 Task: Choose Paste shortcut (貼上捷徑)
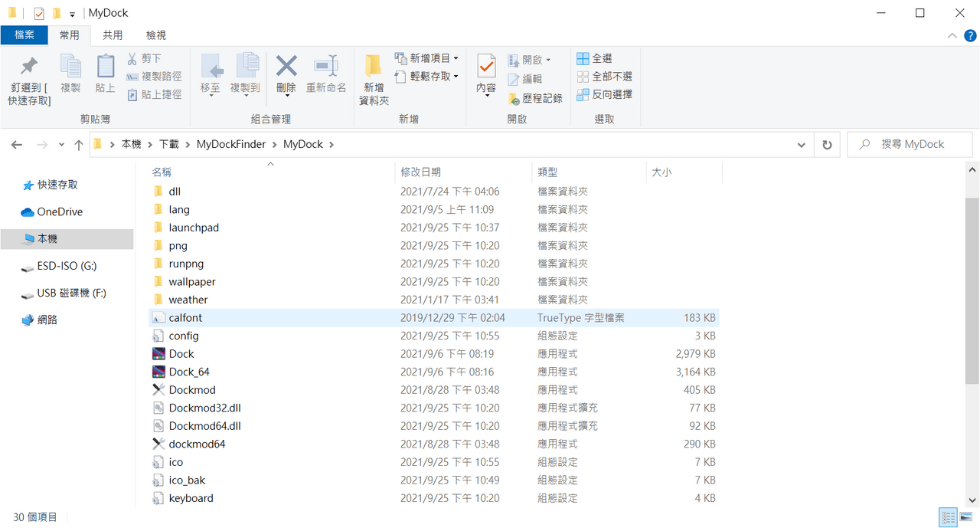coord(154,94)
